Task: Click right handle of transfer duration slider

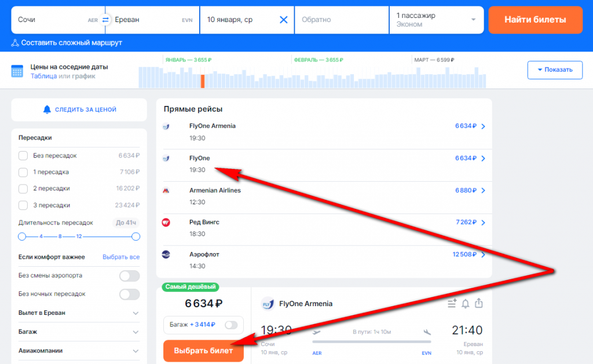Action: point(136,237)
